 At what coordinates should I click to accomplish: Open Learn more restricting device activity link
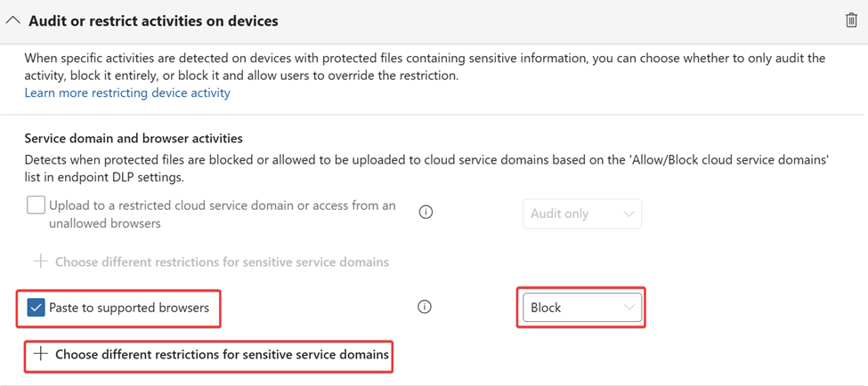[127, 92]
